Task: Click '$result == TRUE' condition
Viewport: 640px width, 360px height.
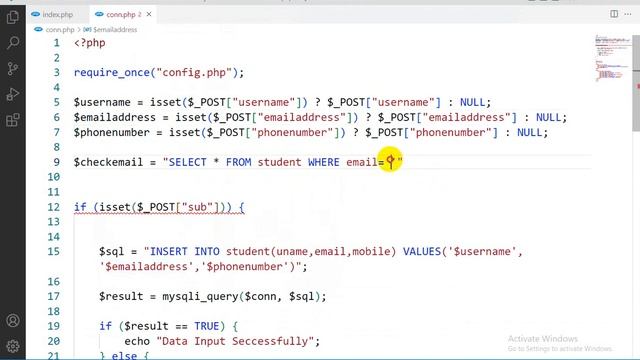Action: pos(171,327)
